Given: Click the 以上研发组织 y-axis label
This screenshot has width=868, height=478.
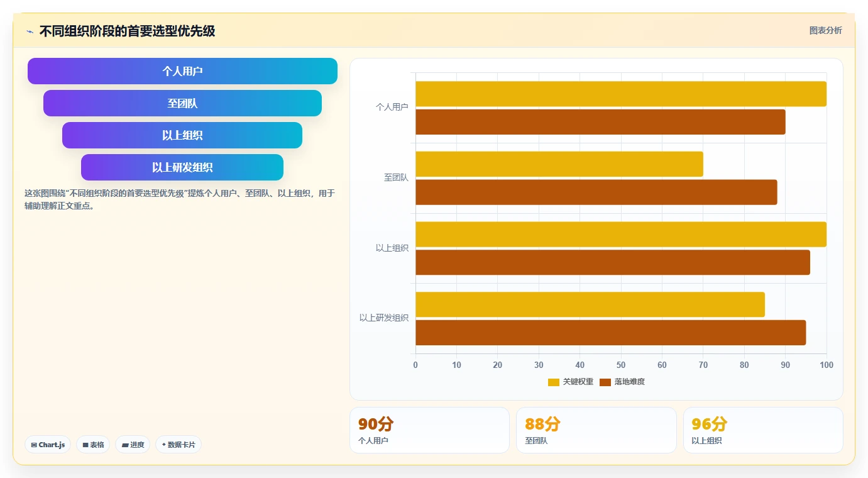Looking at the screenshot, I should pyautogui.click(x=384, y=318).
